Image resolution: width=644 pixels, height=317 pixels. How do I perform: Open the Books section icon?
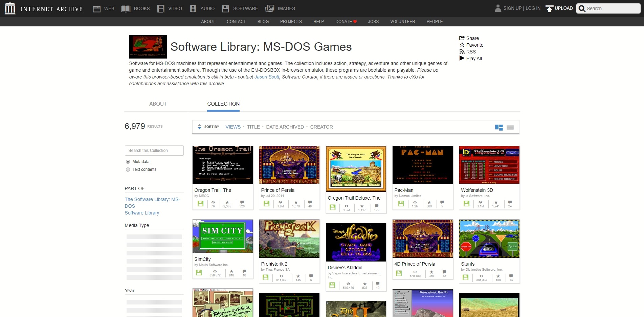126,9
